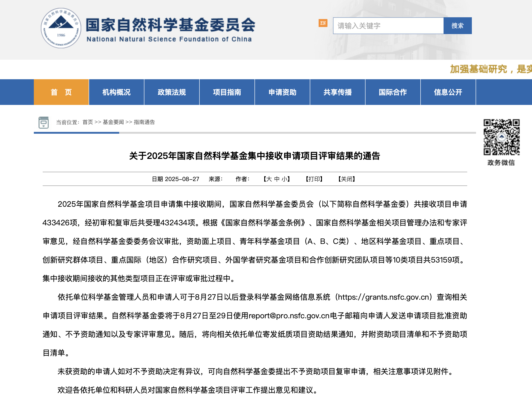
Task: Click the 作者: label
Action: pyautogui.click(x=243, y=179)
